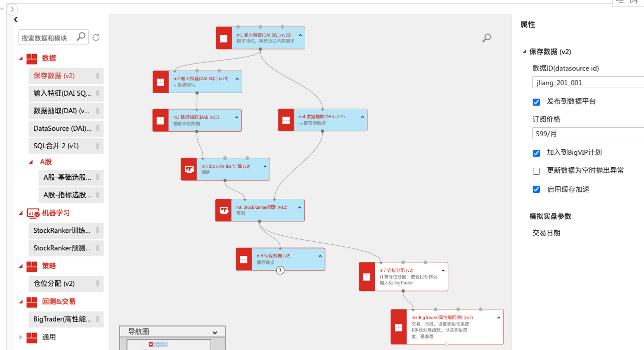Click the m5 StockRanker训练 node icon
The width and height of the screenshot is (644, 350).
point(189,169)
